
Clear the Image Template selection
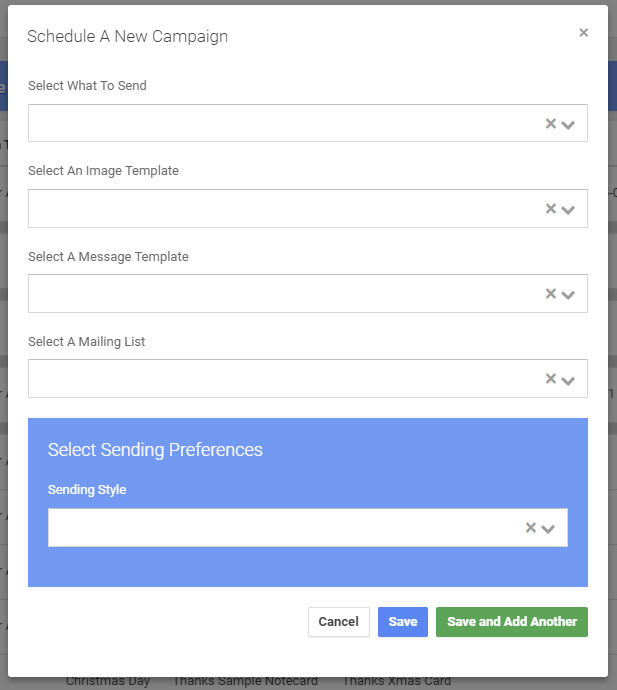click(550, 209)
